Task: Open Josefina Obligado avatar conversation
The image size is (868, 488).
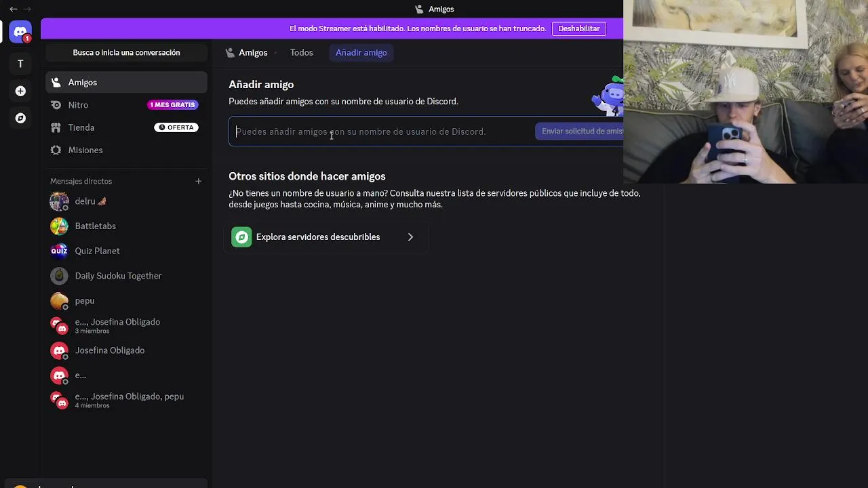Action: pos(59,350)
